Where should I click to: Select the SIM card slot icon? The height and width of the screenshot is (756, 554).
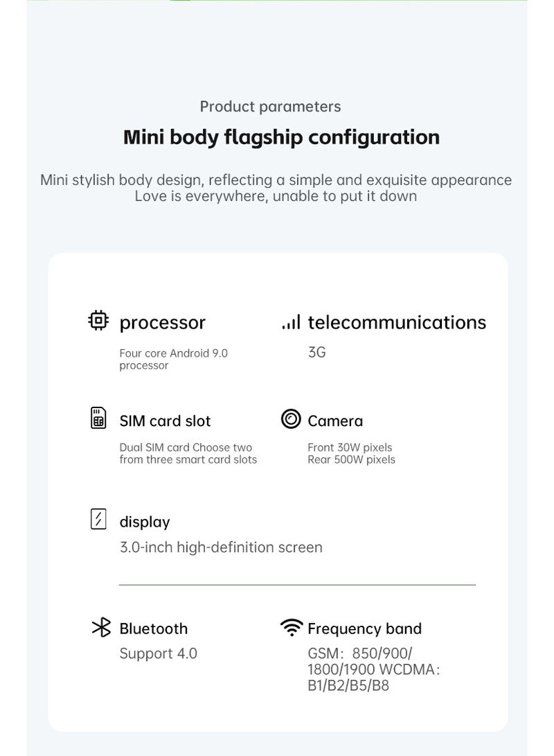tap(98, 418)
